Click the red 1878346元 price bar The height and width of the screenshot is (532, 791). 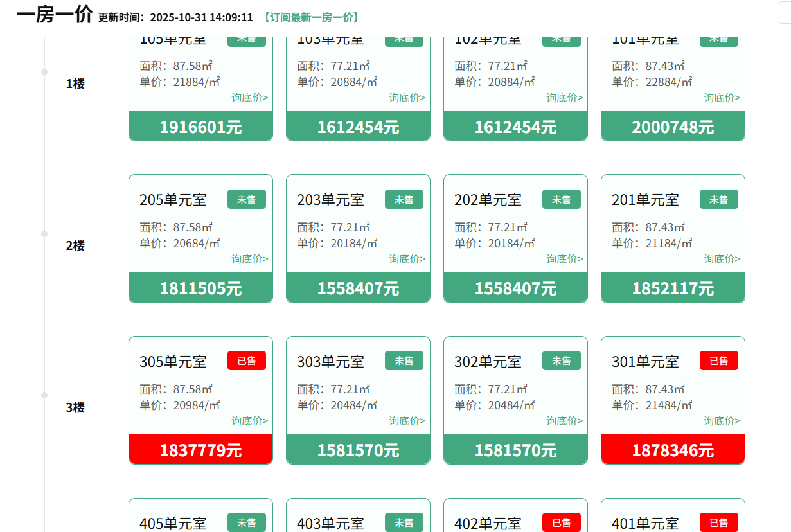673,449
